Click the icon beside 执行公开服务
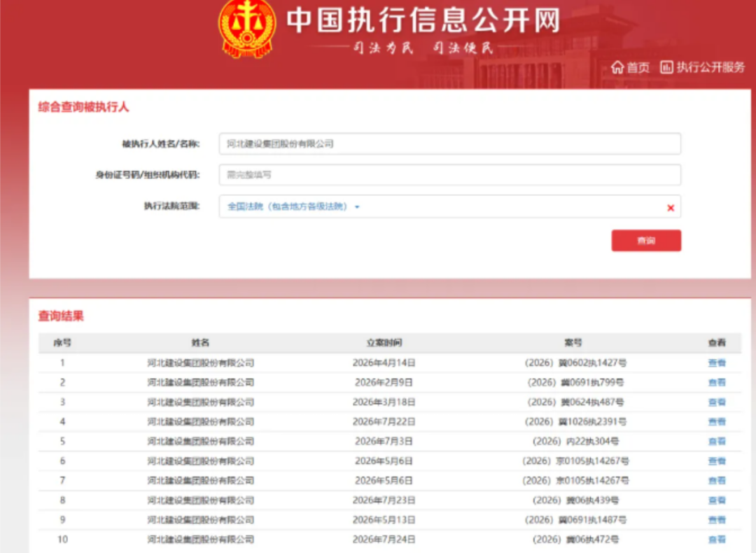Screen dimensions: 756x553 point(666,67)
